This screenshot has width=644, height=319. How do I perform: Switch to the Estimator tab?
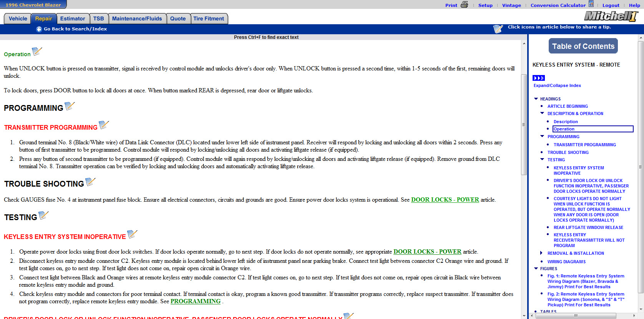click(x=73, y=18)
